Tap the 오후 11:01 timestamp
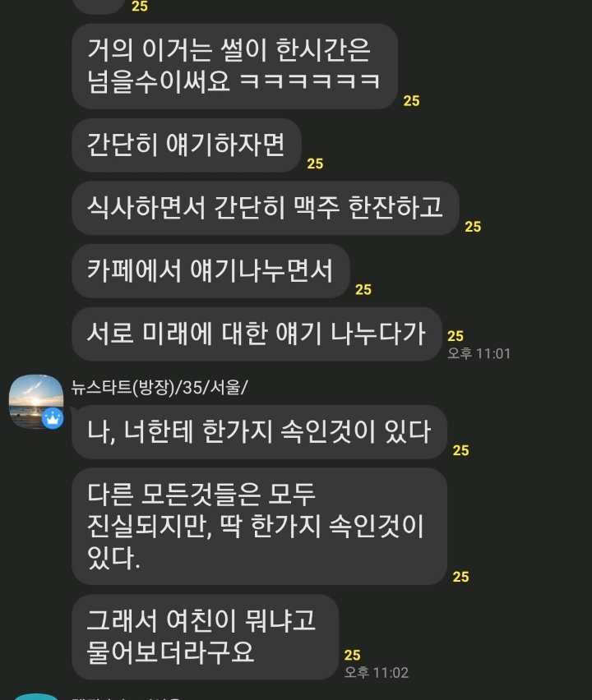This screenshot has height=700, width=592. [x=479, y=353]
